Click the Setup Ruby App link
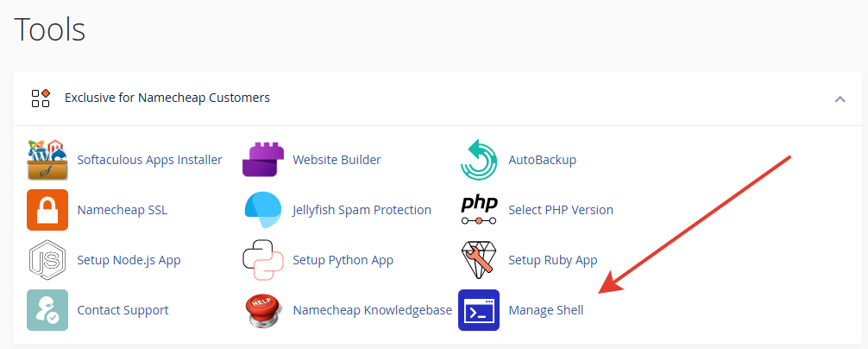The image size is (868, 349). tap(552, 260)
